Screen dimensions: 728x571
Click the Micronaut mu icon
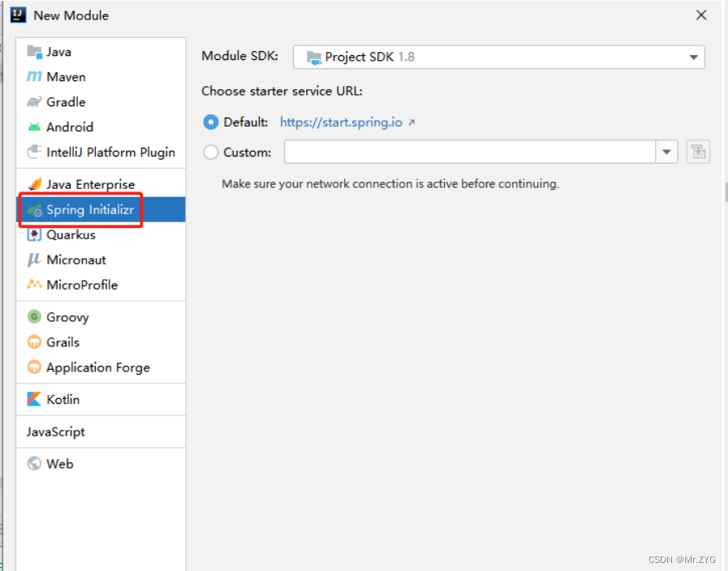pos(34,260)
